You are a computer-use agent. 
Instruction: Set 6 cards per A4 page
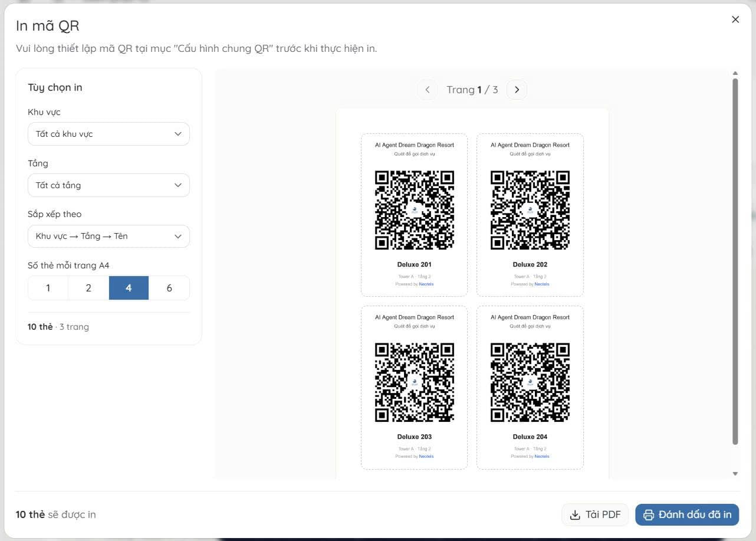[169, 288]
